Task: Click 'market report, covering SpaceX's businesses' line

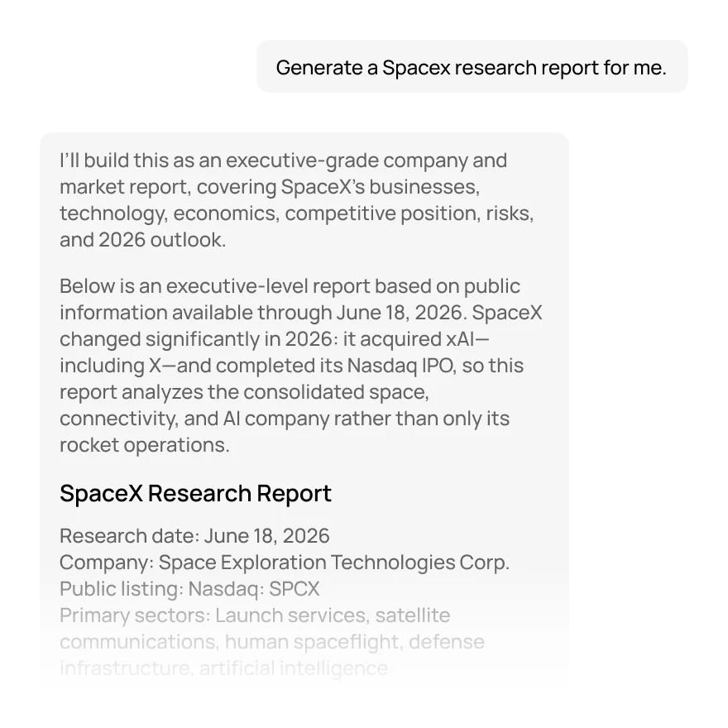Action: (270, 187)
